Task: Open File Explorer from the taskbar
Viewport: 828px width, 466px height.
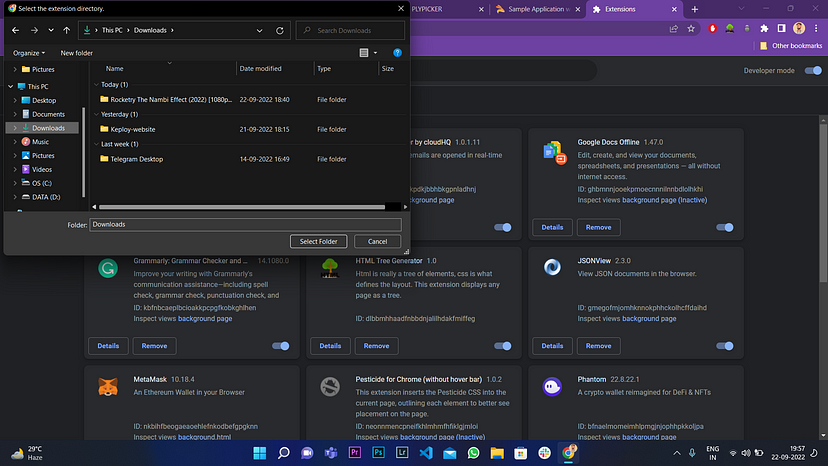Action: (497, 453)
